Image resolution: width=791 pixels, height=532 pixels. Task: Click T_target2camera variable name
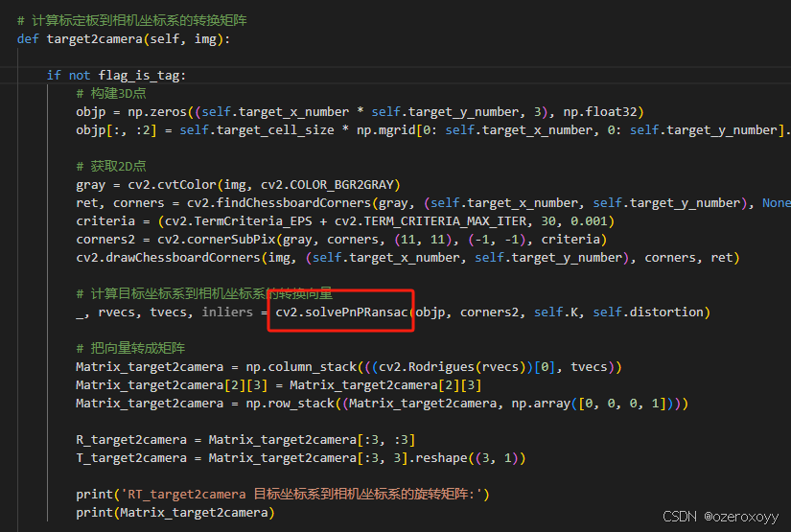[x=131, y=458]
